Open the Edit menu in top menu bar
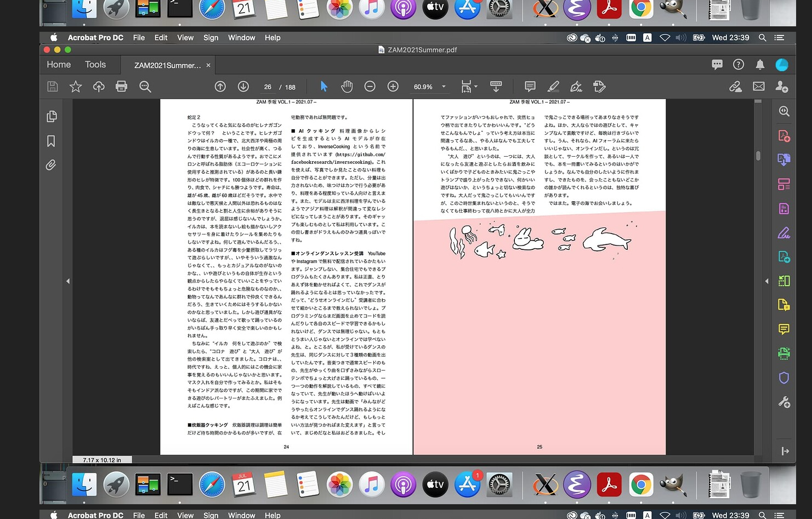Image resolution: width=812 pixels, height=519 pixels. coord(161,38)
